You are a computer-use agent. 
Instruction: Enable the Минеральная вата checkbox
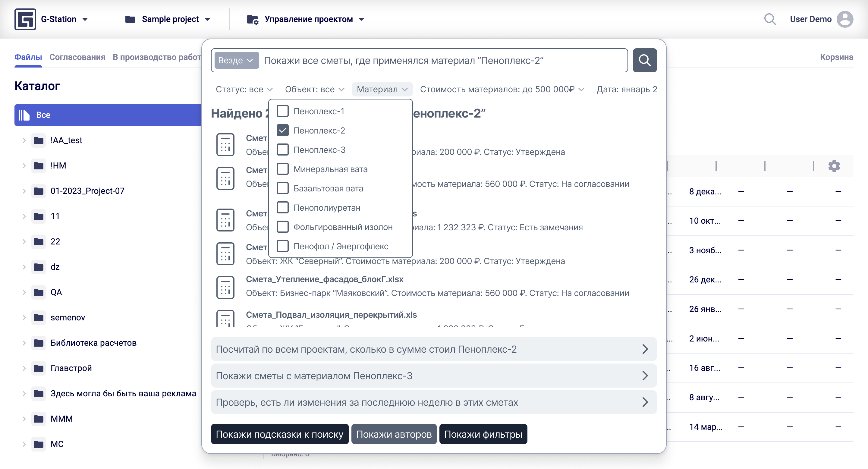tap(282, 169)
